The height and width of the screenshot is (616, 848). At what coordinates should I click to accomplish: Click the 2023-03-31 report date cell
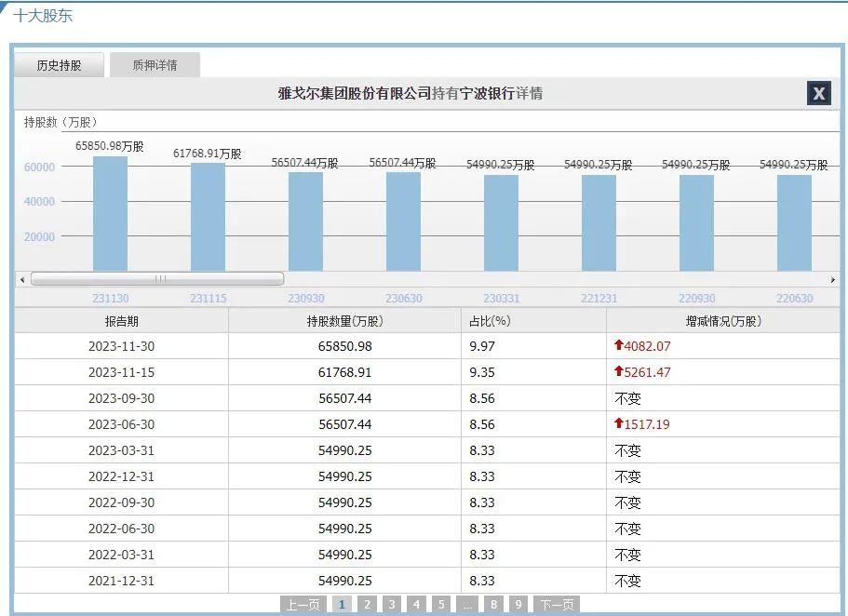122,450
